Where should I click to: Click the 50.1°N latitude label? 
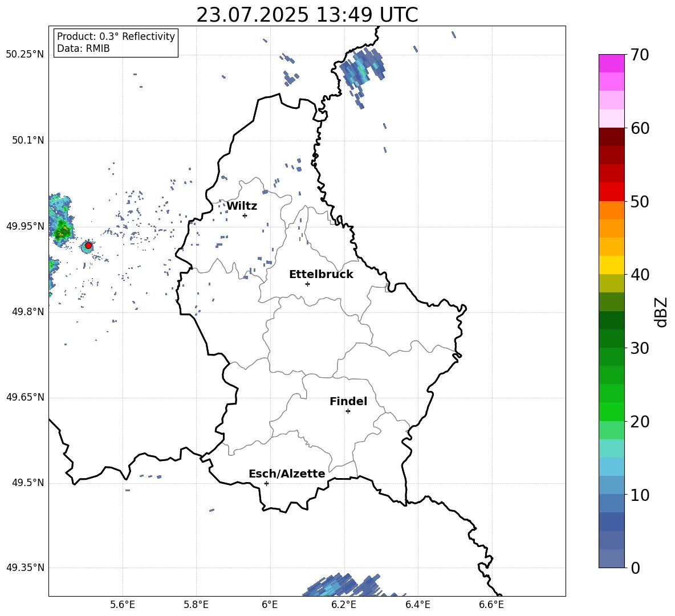[28, 140]
